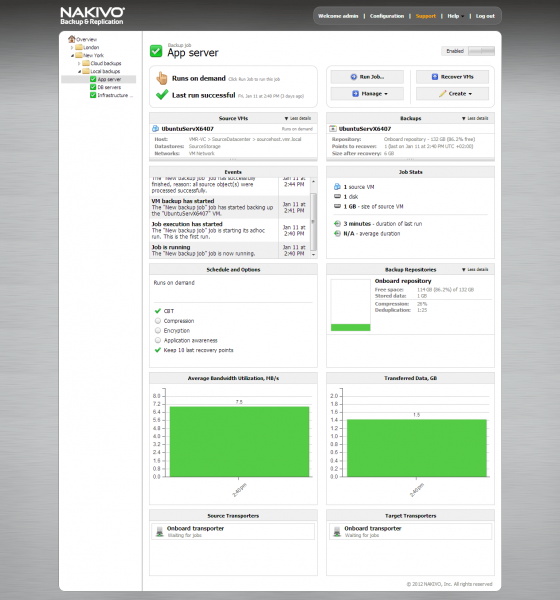The image size is (560, 600).
Task: Click the Overview home icon in tree
Action: click(x=72, y=39)
